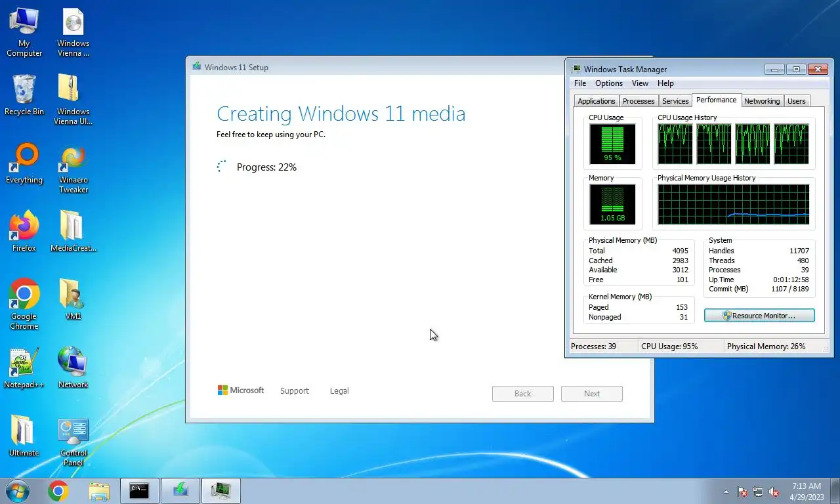This screenshot has height=504, width=840.
Task: Switch to the Services tab
Action: [675, 101]
